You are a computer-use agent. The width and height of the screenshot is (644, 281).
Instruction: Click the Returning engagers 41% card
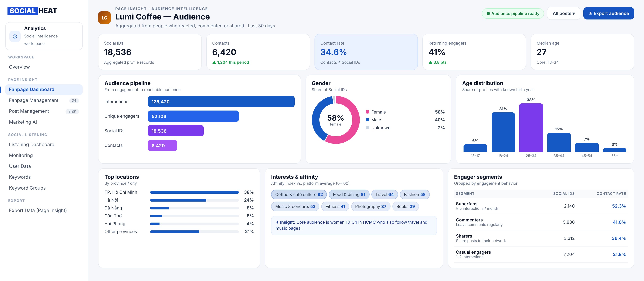tap(474, 52)
